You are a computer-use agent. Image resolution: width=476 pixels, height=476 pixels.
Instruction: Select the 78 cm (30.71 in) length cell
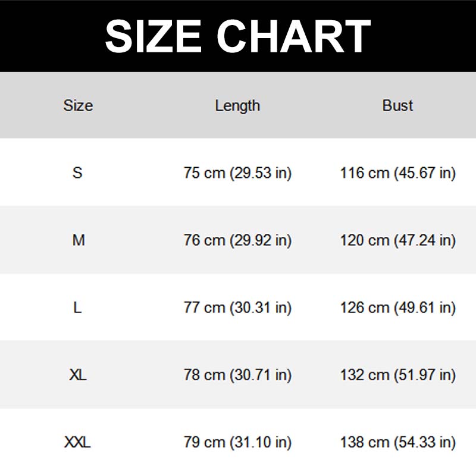point(237,375)
